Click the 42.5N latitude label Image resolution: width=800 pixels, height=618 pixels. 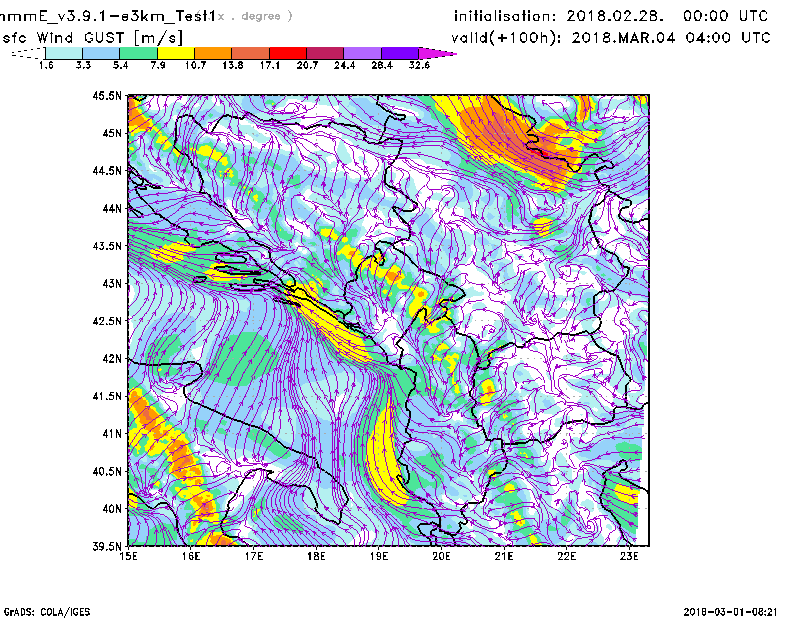(107, 321)
